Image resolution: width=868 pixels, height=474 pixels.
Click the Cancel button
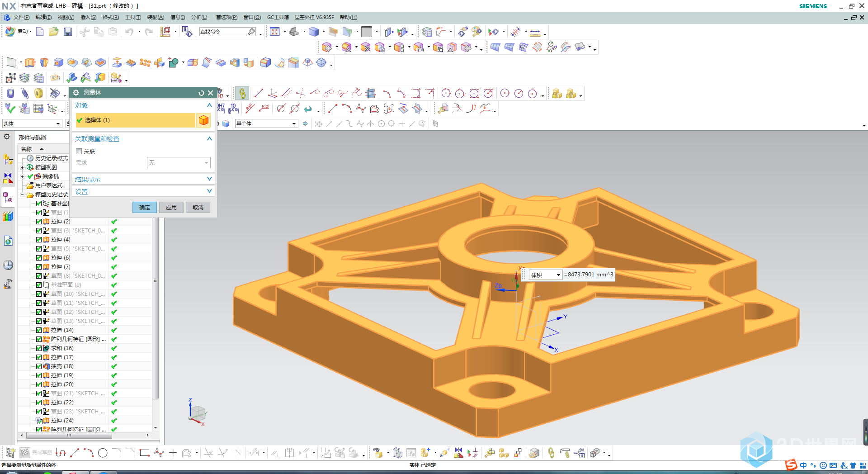coord(198,208)
